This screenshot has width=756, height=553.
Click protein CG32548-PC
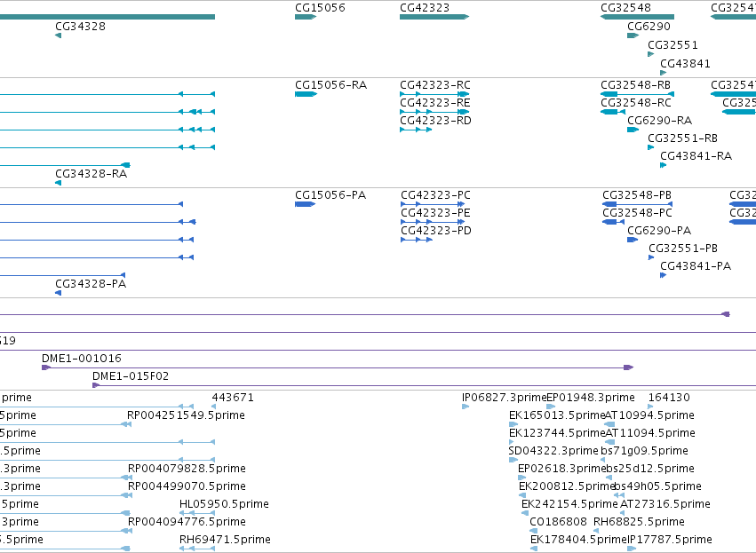tap(637, 213)
